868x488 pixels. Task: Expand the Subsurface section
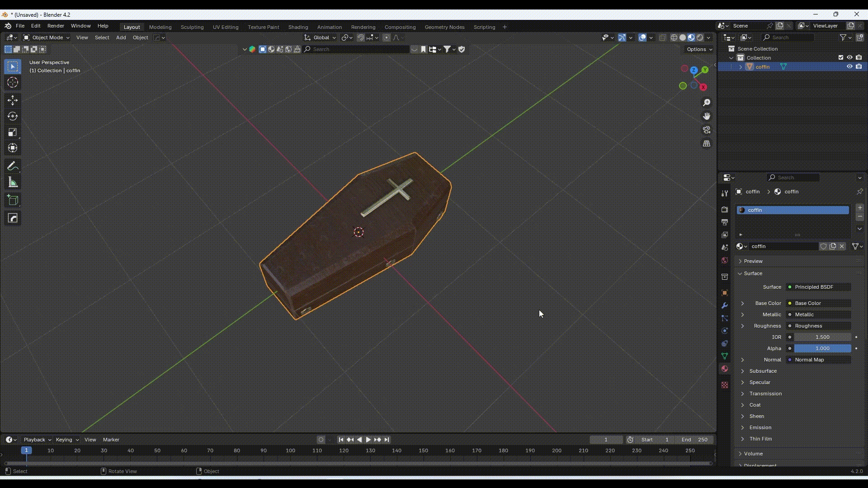tap(763, 371)
